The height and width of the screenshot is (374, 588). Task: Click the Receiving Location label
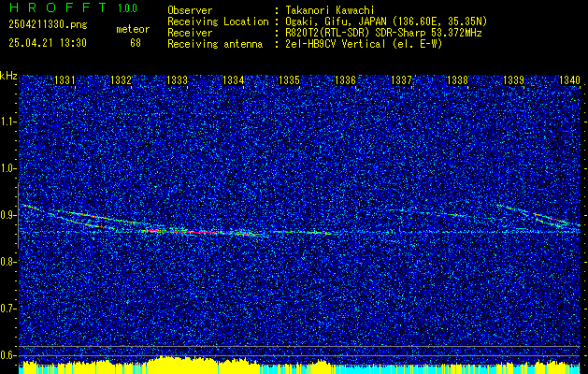(218, 22)
